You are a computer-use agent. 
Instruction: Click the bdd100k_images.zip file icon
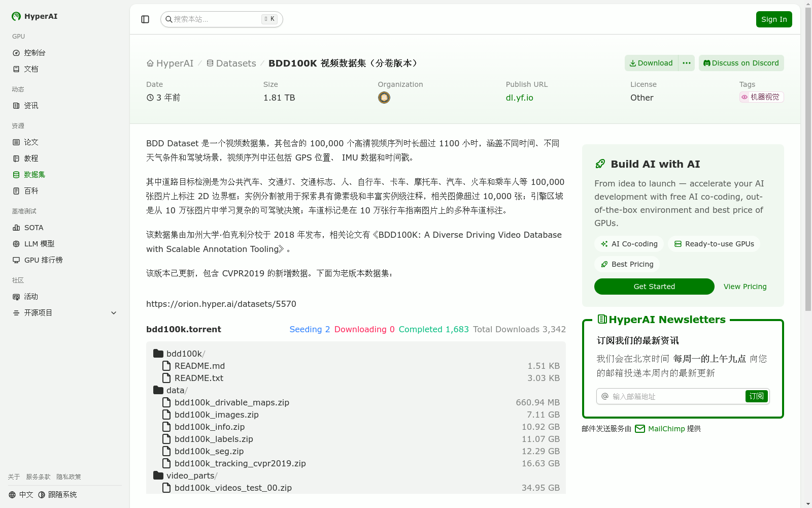click(x=166, y=415)
